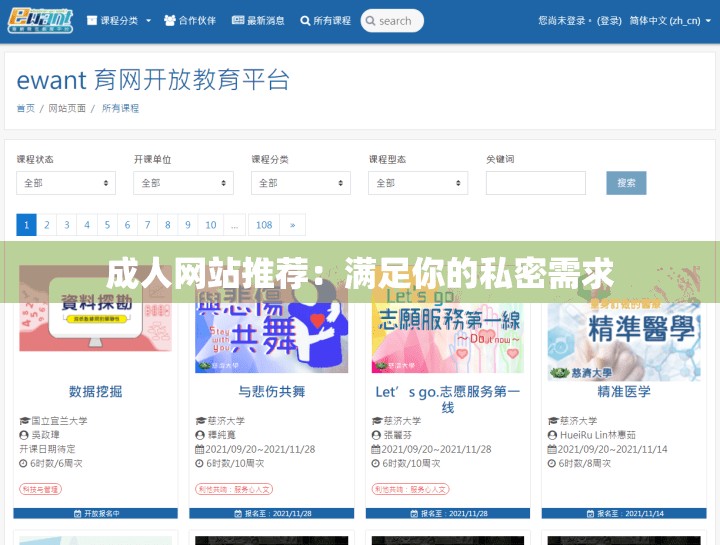Click the person icon beside 吴政瑋
Viewport: 720px width, 545px height.
24,435
